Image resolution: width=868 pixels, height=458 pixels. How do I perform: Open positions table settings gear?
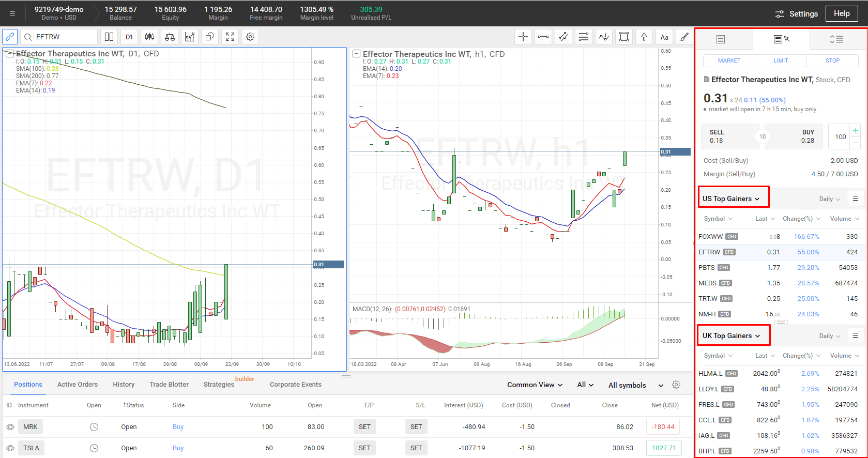(x=676, y=385)
